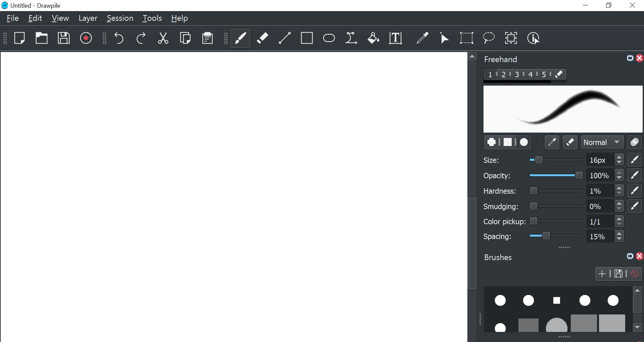Save the drawing with floppy icon

click(64, 38)
